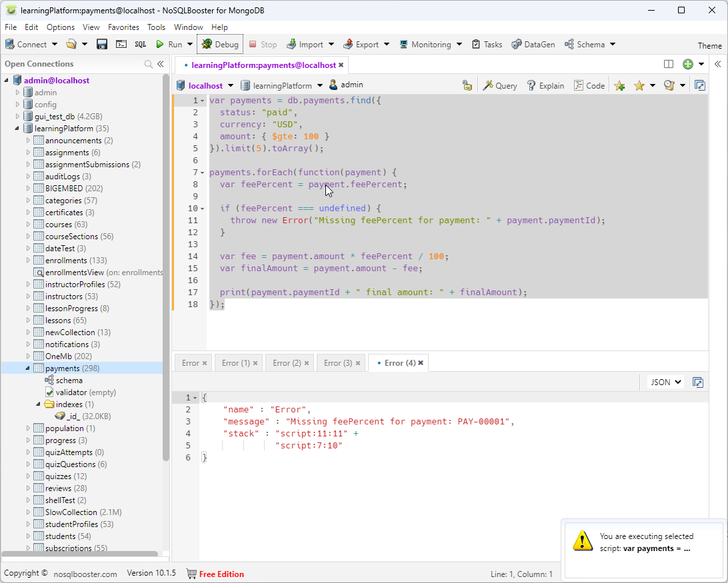This screenshot has width=728, height=583.
Task: Open the Run dropdown arrow
Action: tap(190, 45)
